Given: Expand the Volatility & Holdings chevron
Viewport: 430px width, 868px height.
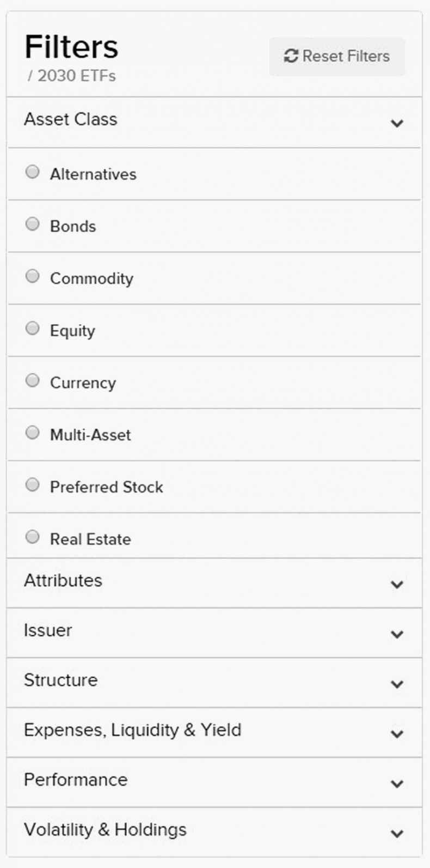Looking at the screenshot, I should 397,834.
